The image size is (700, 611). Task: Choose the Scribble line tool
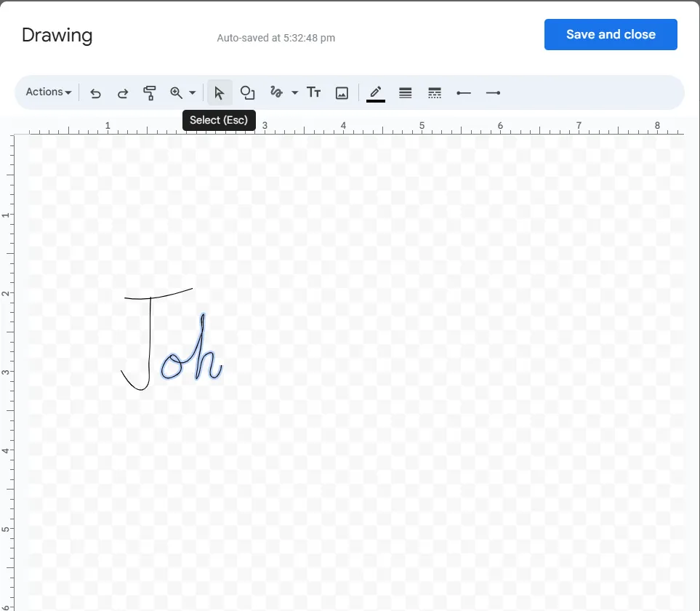click(276, 92)
